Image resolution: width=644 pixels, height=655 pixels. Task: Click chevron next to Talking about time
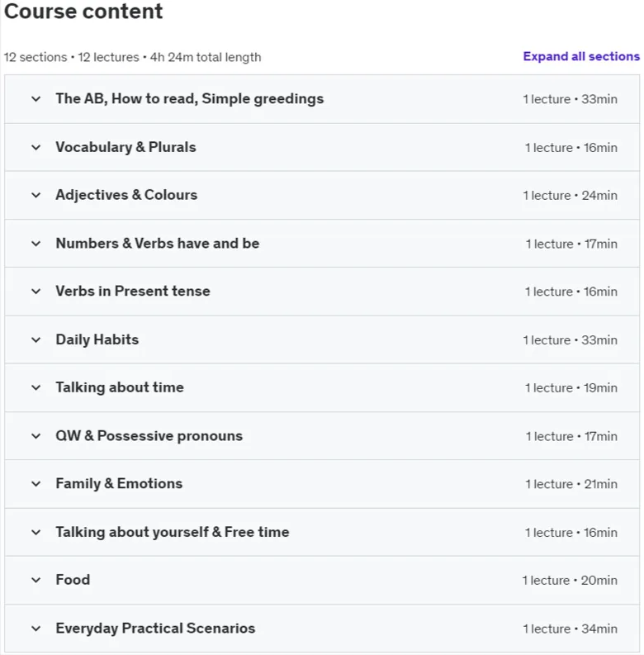pos(36,387)
